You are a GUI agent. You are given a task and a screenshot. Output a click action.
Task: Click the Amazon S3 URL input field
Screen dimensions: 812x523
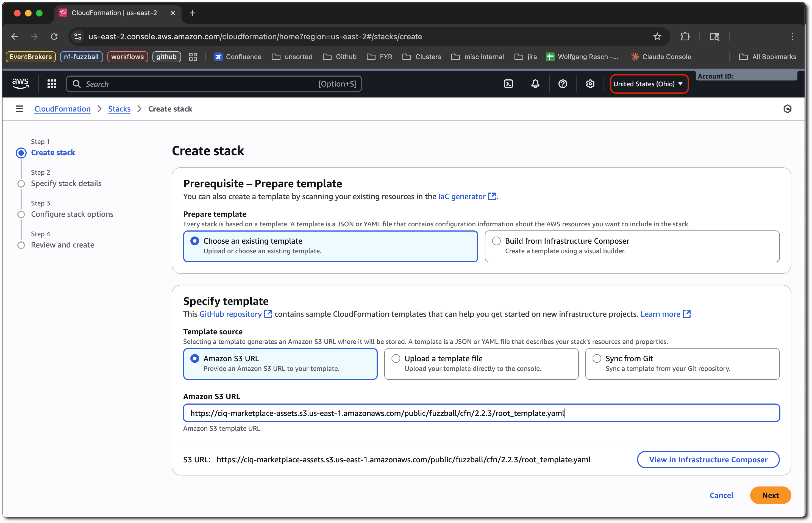pos(481,413)
